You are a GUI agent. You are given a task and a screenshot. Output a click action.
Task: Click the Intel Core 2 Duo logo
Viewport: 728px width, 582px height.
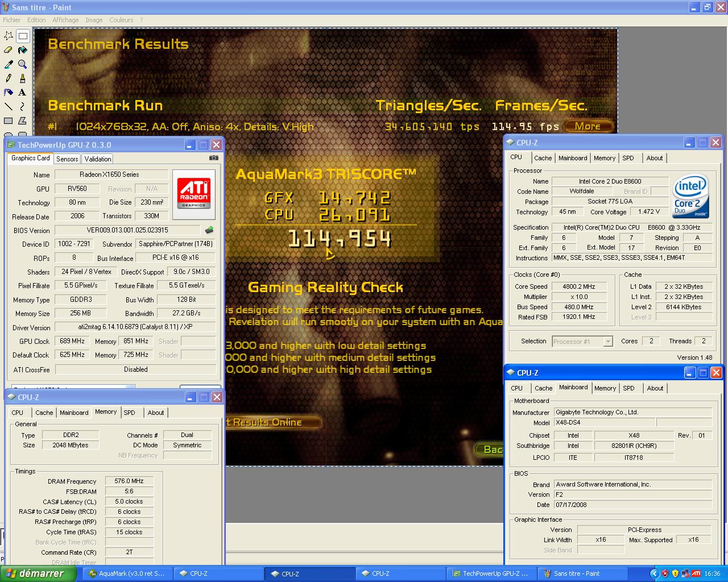690,196
